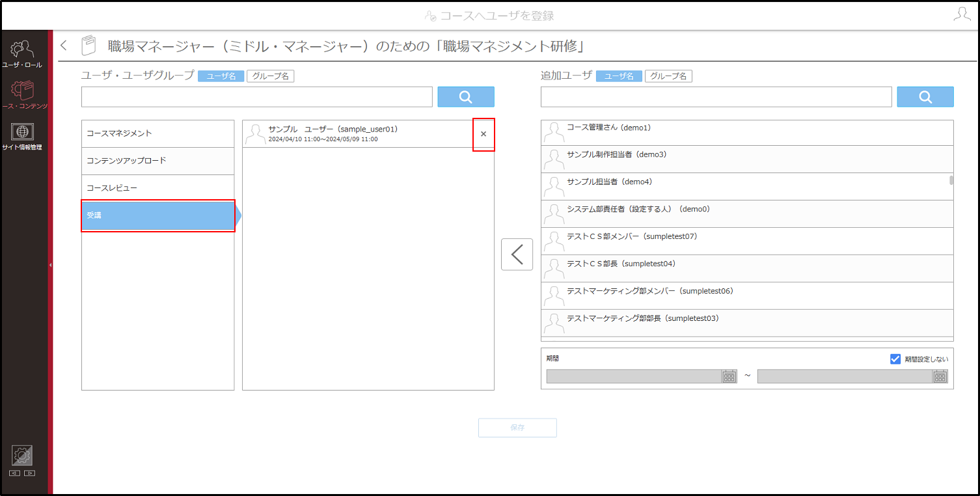Select user テストマーケティング部部長 (sumpletest03)
980x496 pixels.
pyautogui.click(x=747, y=323)
